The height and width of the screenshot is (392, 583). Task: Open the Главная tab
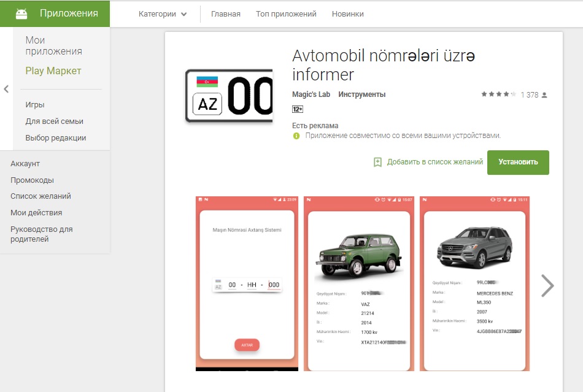[x=226, y=14]
